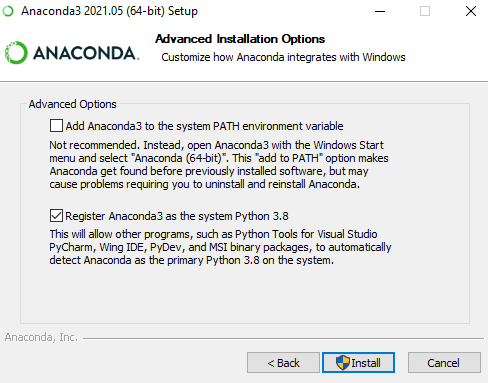Click the 'Not recommended' PATH warning paragraph
Viewport: 488px width, 383px height.
point(219,164)
